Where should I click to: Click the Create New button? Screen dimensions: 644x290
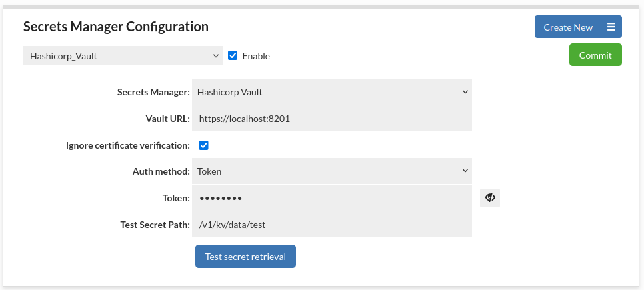coord(567,27)
